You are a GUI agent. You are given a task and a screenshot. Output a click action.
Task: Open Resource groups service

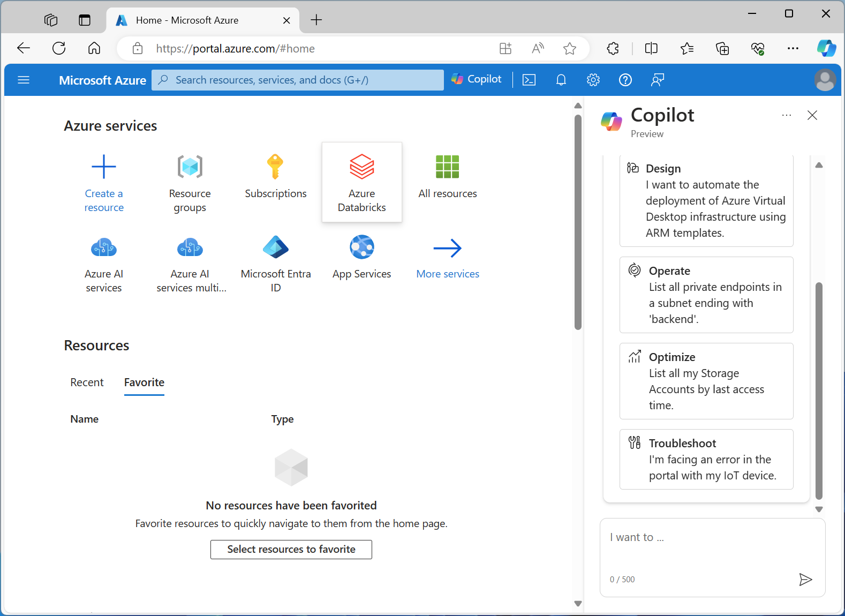point(190,183)
